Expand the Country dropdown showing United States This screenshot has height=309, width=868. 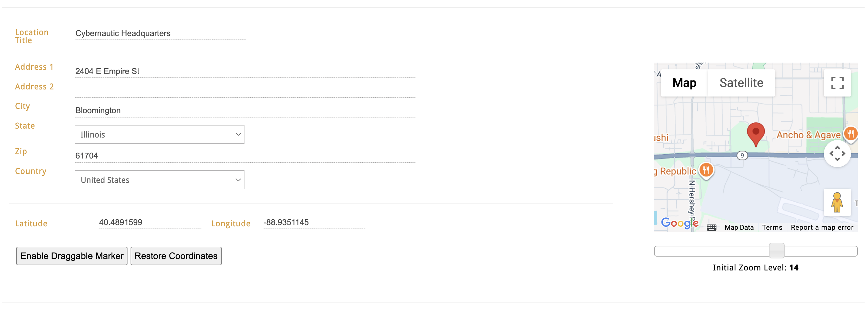159,180
